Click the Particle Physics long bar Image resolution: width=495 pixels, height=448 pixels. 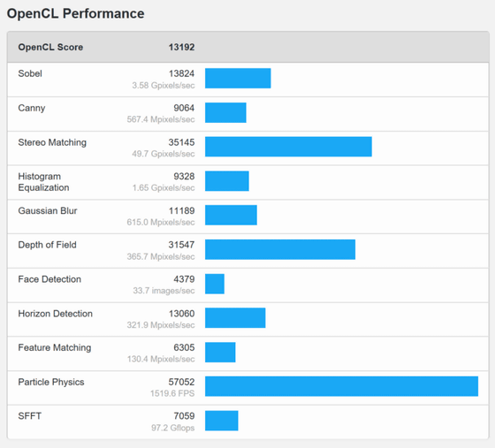(341, 386)
